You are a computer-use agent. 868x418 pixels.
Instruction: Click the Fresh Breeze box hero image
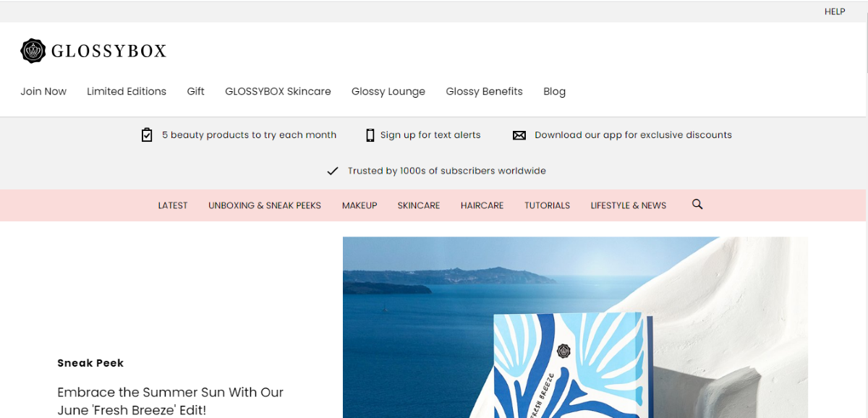click(575, 327)
